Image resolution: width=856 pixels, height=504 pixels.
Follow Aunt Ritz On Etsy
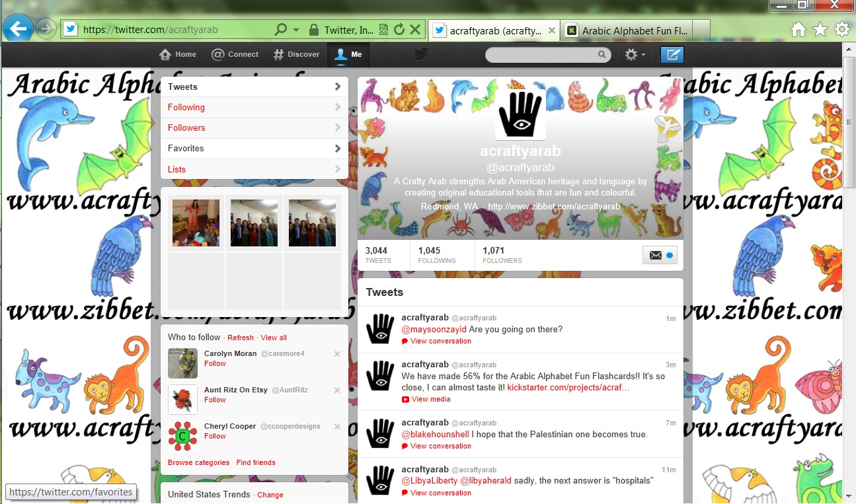pyautogui.click(x=215, y=400)
